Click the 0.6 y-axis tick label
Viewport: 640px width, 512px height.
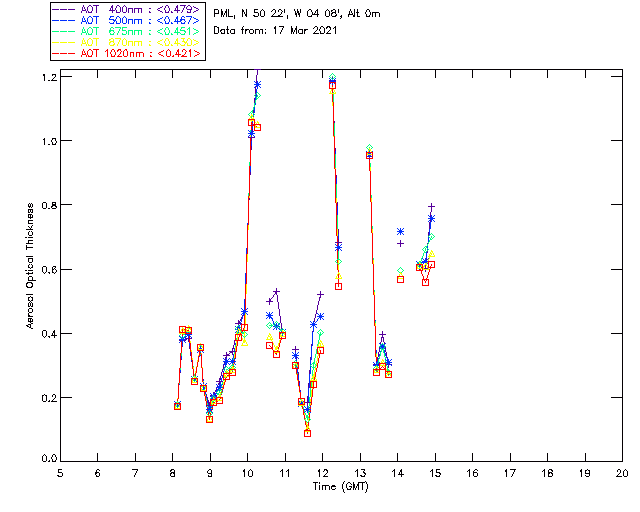point(45,269)
